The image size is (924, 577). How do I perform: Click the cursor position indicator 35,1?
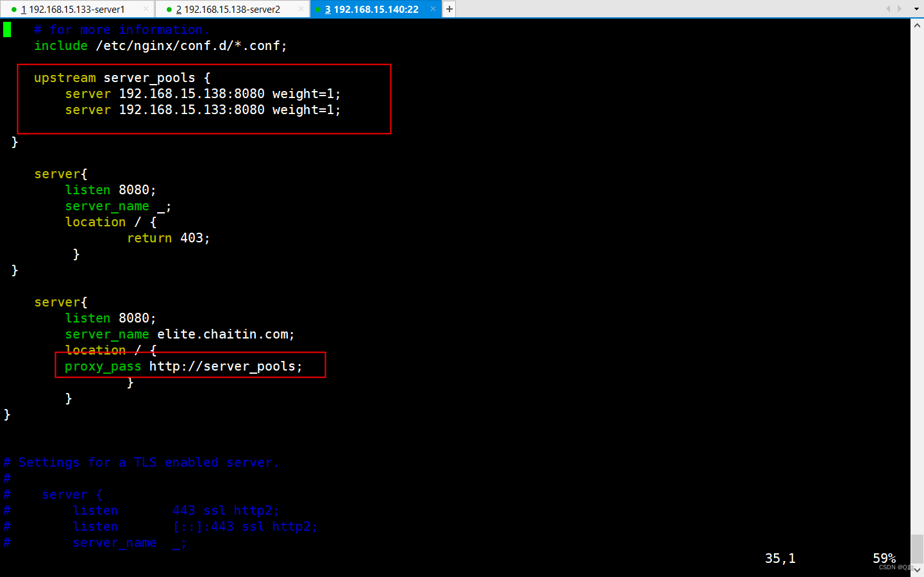coord(780,558)
